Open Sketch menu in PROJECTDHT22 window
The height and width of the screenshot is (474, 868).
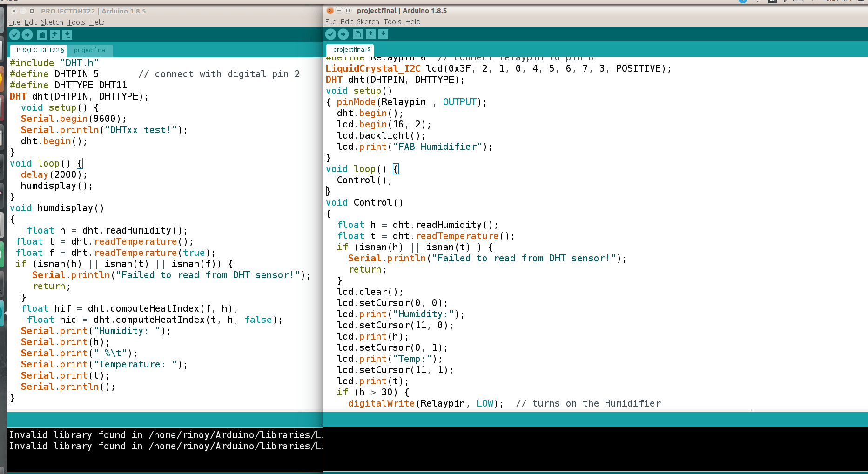click(52, 22)
